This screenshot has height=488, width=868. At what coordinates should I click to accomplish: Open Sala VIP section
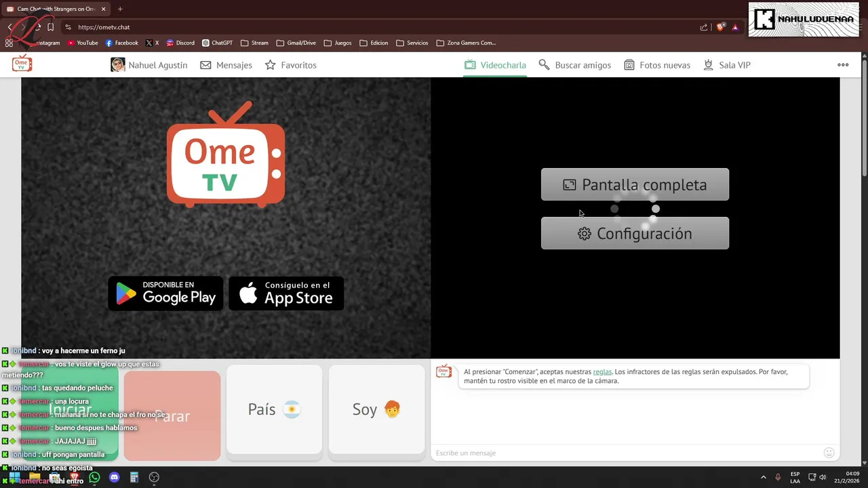[726, 65]
